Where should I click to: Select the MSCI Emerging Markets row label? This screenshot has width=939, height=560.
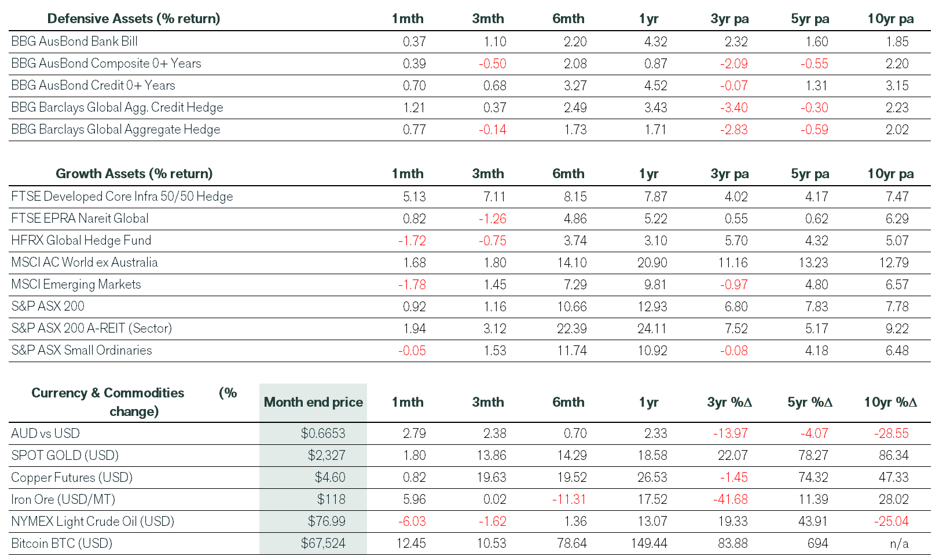tap(76, 285)
